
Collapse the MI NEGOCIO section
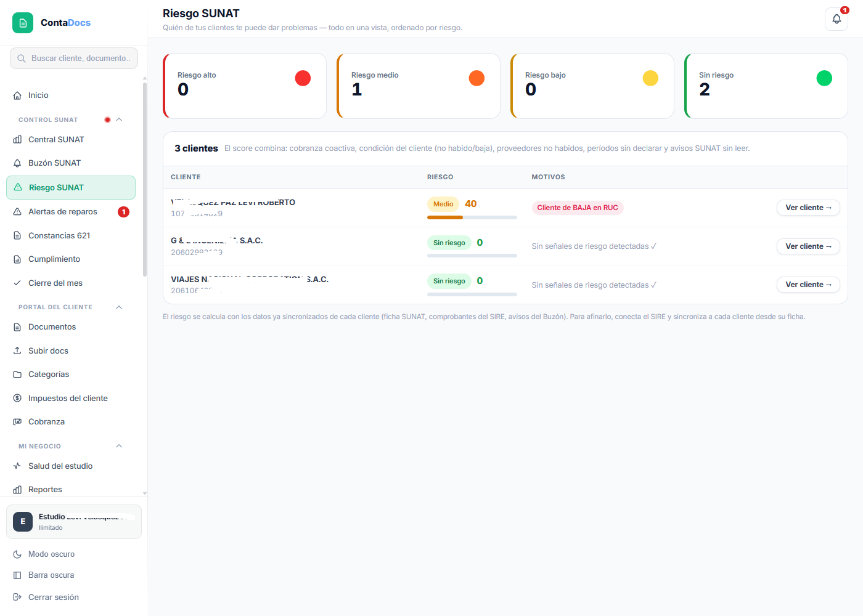[x=119, y=446]
